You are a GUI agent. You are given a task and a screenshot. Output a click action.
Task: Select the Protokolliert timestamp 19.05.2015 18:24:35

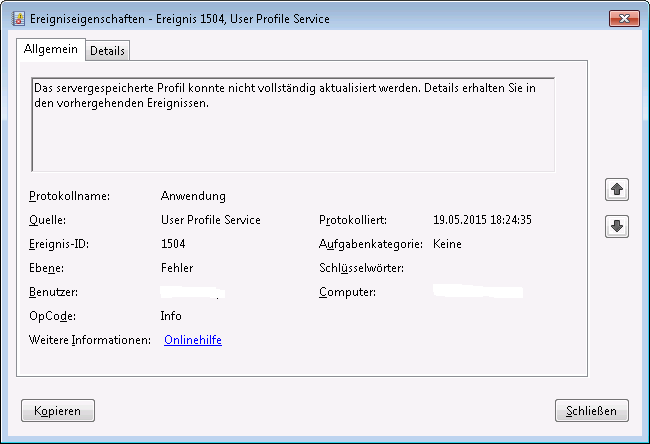pyautogui.click(x=482, y=220)
